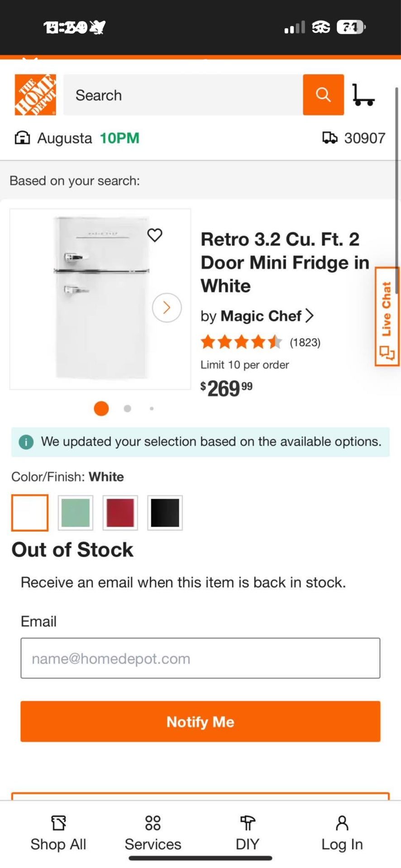401x868 pixels.
Task: Open the shopping cart
Action: (363, 95)
